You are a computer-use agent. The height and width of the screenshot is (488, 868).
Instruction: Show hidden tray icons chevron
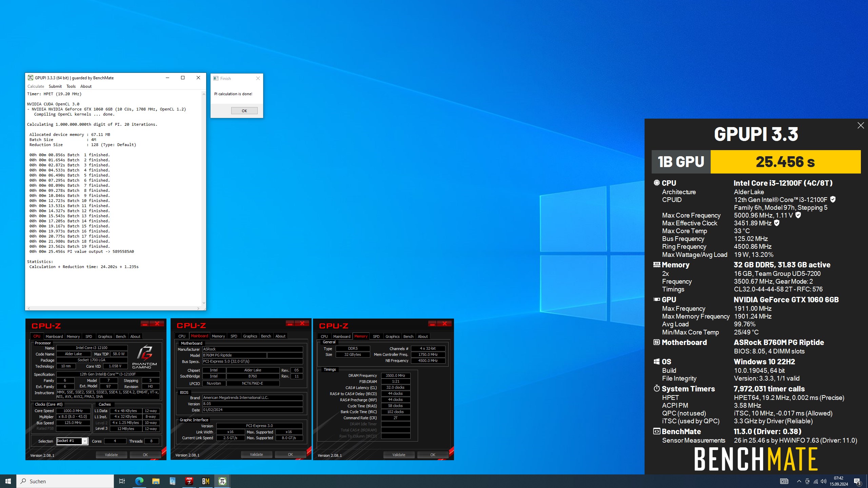(x=799, y=481)
